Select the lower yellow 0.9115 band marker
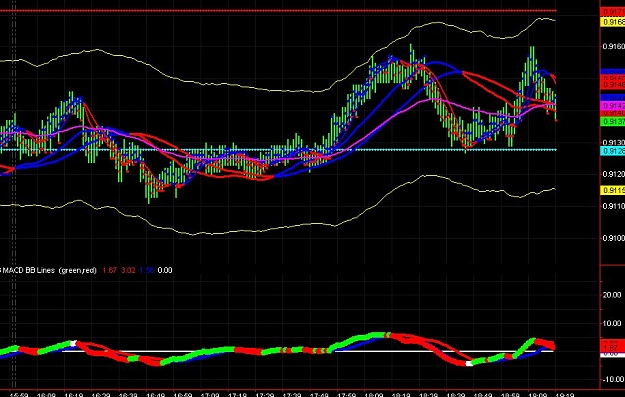 613,191
